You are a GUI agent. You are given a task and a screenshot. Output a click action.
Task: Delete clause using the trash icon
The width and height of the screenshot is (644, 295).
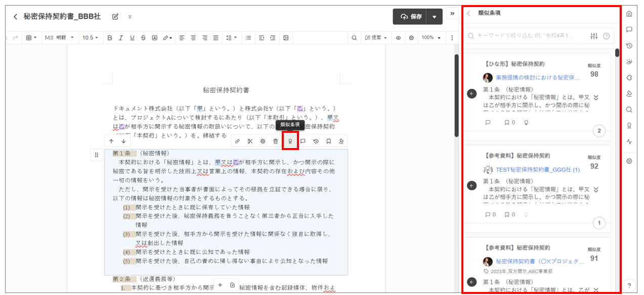coord(275,141)
